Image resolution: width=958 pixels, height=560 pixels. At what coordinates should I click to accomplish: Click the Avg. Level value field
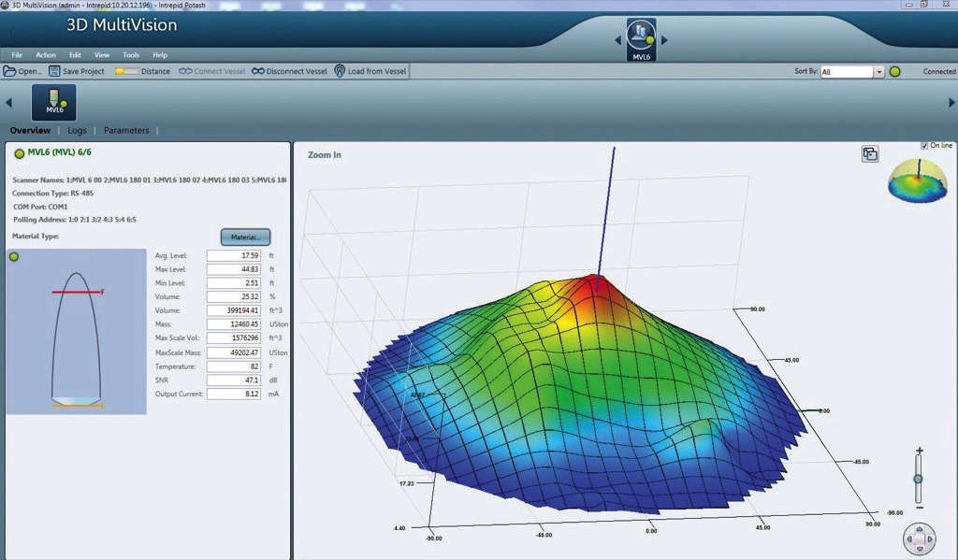point(234,255)
